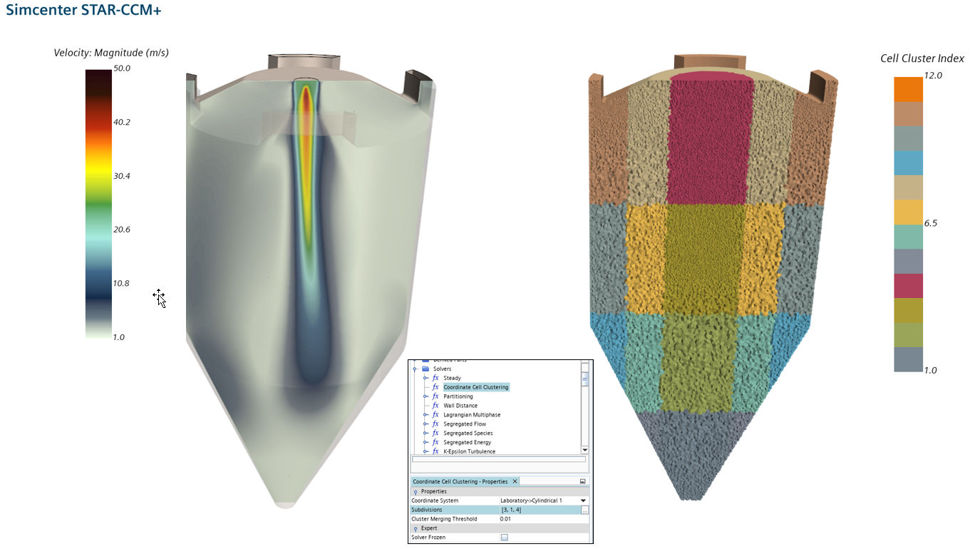Expand the Lagrangian Multiphase solver node
Viewport: 980px width, 549px height.
click(423, 415)
